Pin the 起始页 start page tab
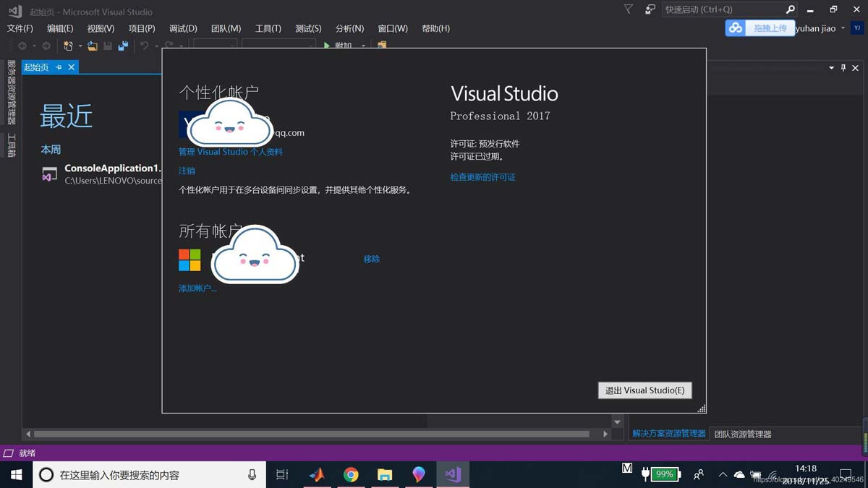Viewport: 868px width, 488px height. (59, 67)
